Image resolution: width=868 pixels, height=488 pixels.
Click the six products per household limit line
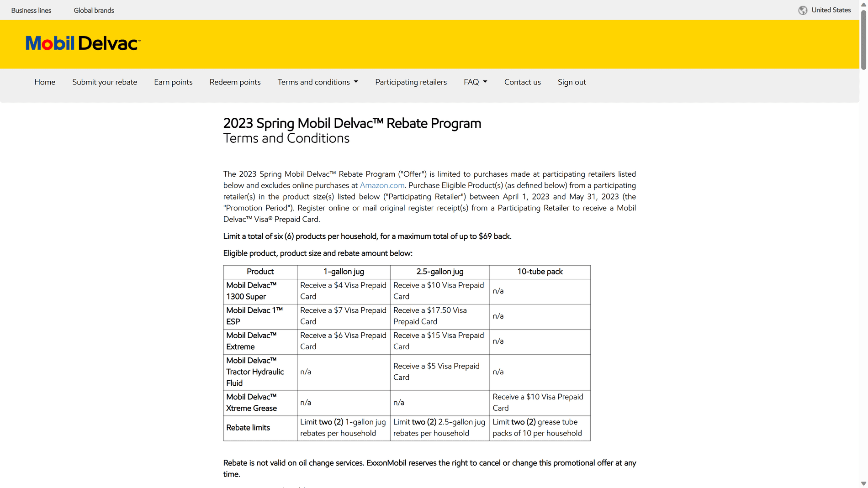[x=367, y=236]
